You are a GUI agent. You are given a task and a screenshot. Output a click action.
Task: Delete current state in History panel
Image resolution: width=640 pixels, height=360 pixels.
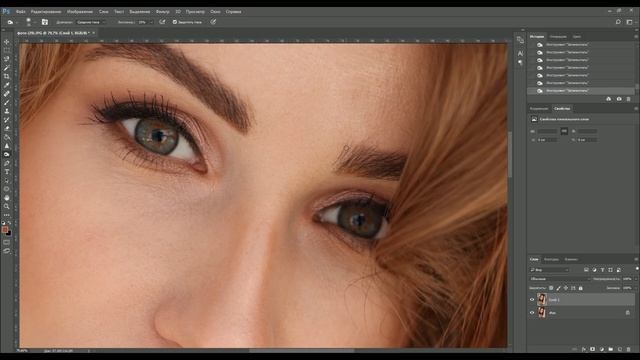pos(629,99)
